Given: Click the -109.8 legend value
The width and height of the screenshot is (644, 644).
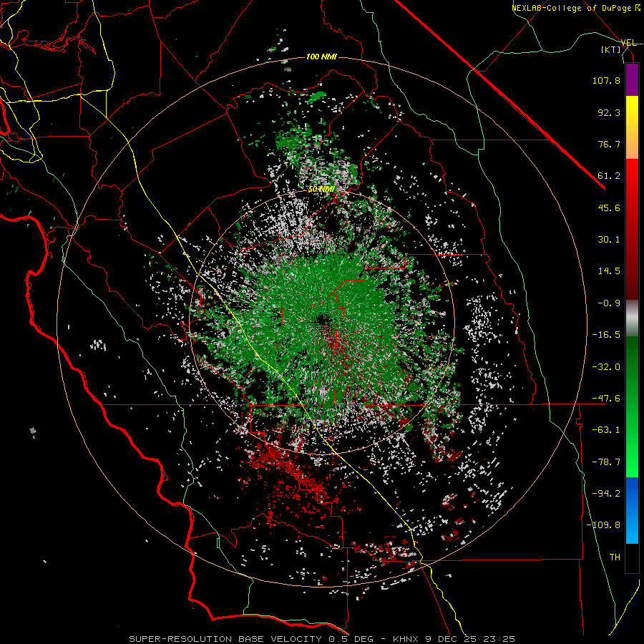Looking at the screenshot, I should coord(603,525).
